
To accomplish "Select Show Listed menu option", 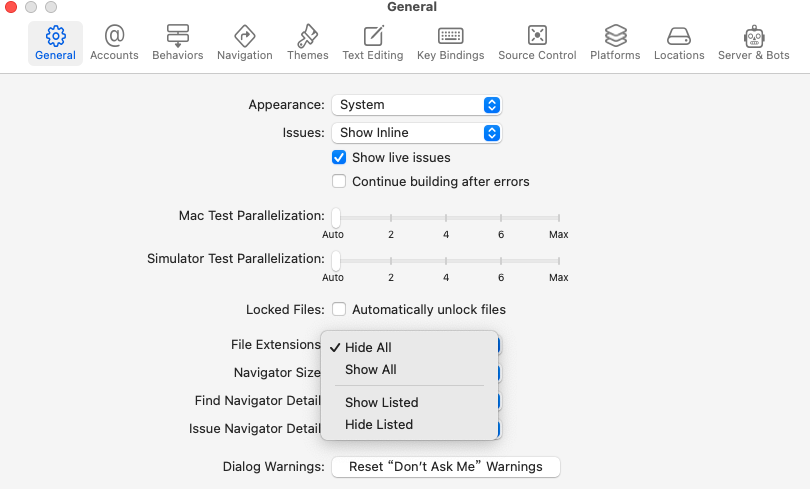I will point(381,403).
